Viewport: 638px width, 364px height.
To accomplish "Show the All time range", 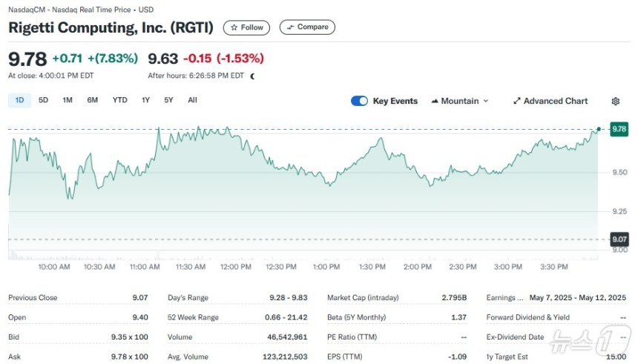I will [x=192, y=100].
